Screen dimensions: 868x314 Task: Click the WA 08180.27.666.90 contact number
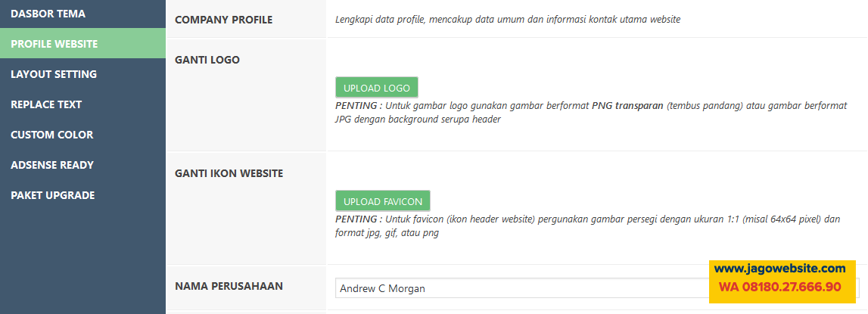pos(779,288)
